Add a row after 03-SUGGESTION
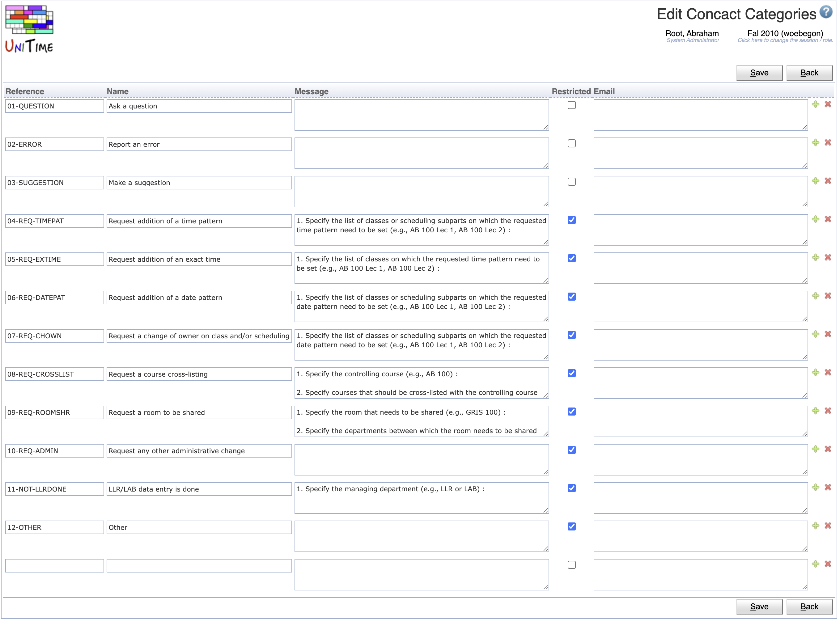The width and height of the screenshot is (840, 621). 816,181
